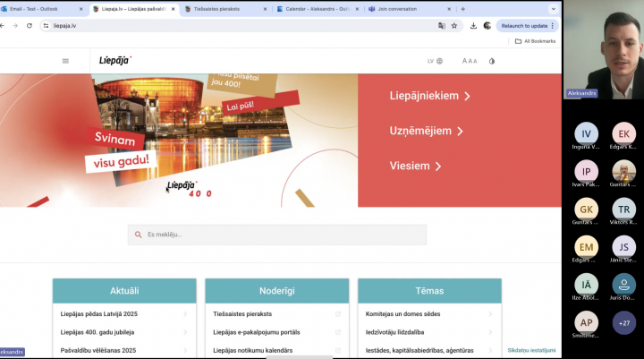Open Liepājniekiem section
The height and width of the screenshot is (359, 644).
(x=429, y=96)
